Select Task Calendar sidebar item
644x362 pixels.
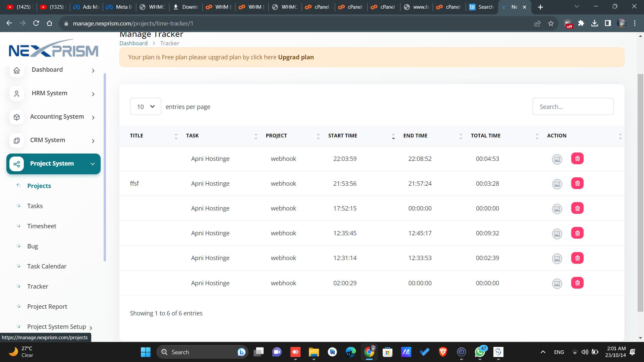pyautogui.click(x=47, y=266)
